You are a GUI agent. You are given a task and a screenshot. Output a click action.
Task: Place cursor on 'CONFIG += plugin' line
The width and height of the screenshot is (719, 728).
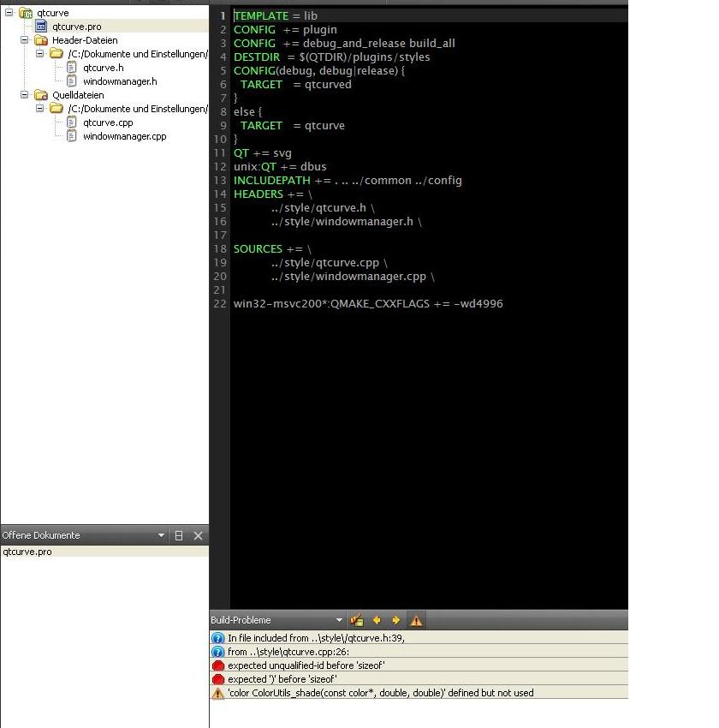(285, 30)
